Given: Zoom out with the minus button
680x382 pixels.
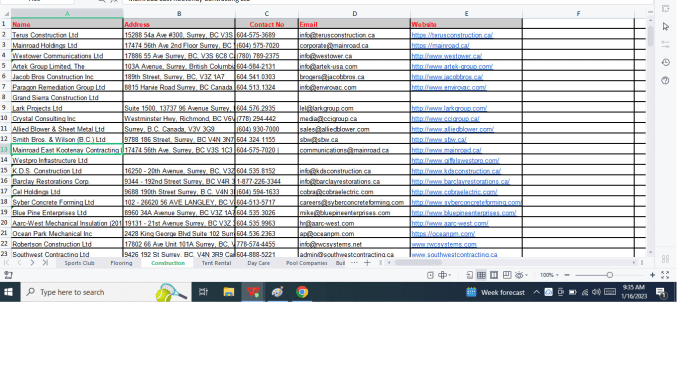Looking at the screenshot, I should pyautogui.click(x=567, y=275).
